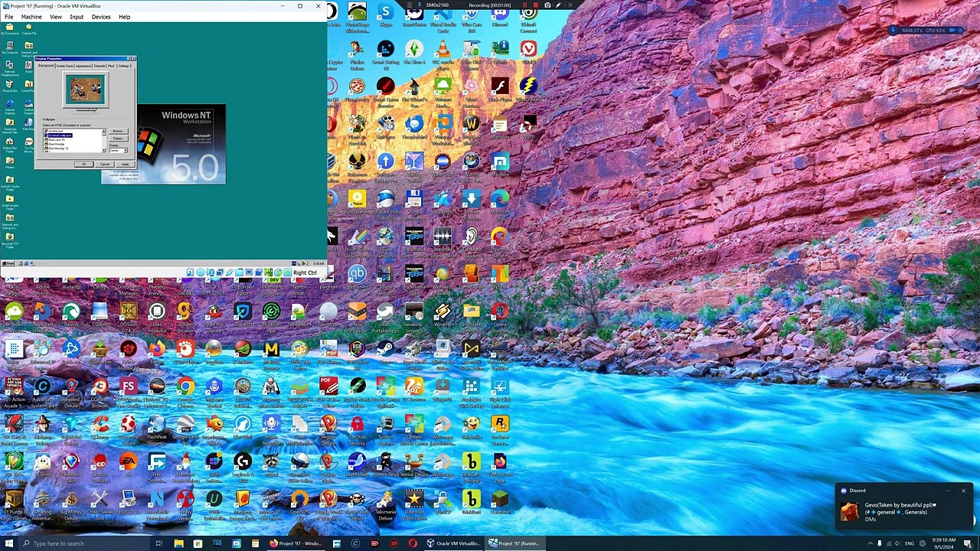This screenshot has width=980, height=551.
Task: Select 'Architecture' in the wallpaper list
Action: (56, 131)
